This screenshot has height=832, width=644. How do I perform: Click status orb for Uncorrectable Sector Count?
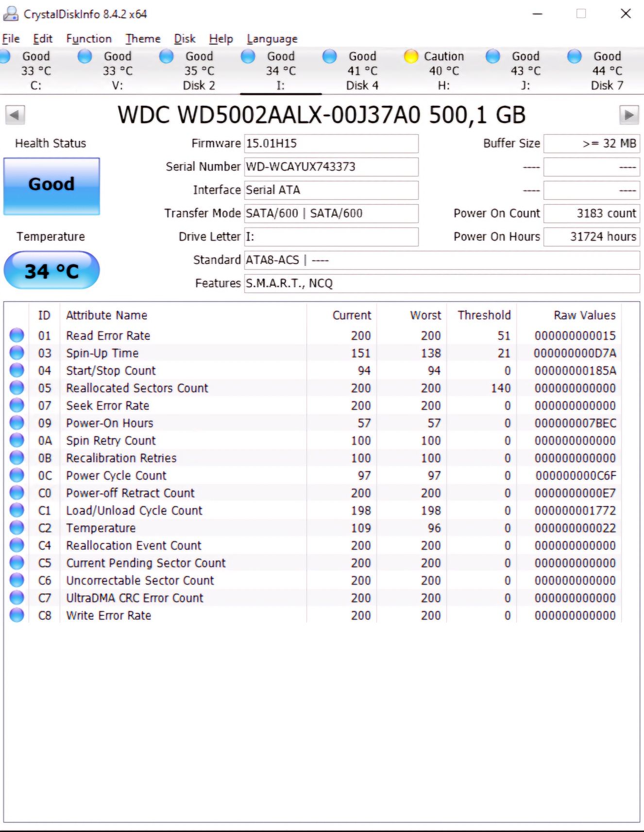[x=17, y=580]
